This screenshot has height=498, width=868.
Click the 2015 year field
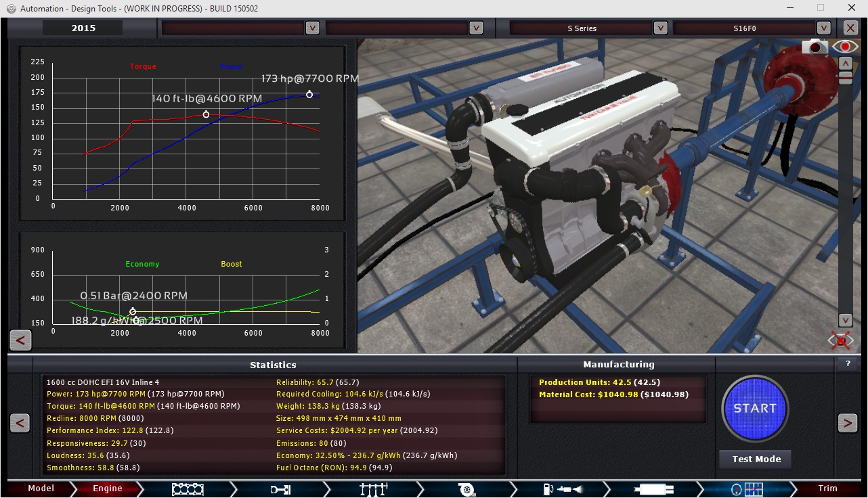point(83,28)
